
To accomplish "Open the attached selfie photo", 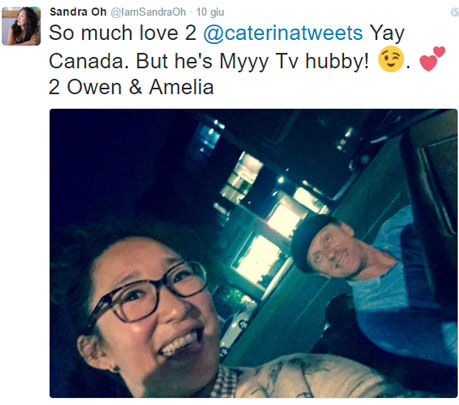I will (x=253, y=253).
